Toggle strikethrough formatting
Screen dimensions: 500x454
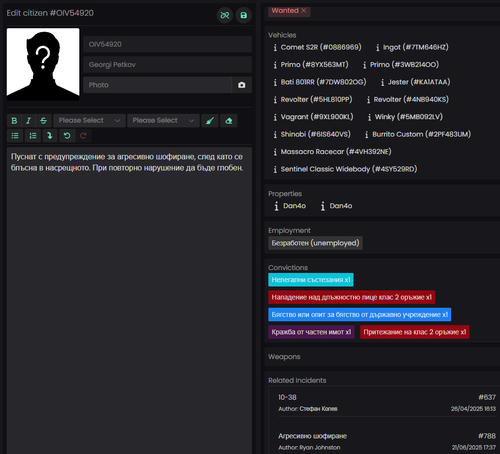pyautogui.click(x=43, y=121)
